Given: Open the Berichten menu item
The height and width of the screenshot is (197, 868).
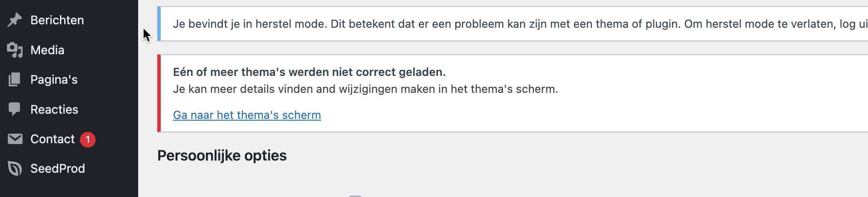Looking at the screenshot, I should point(57,20).
